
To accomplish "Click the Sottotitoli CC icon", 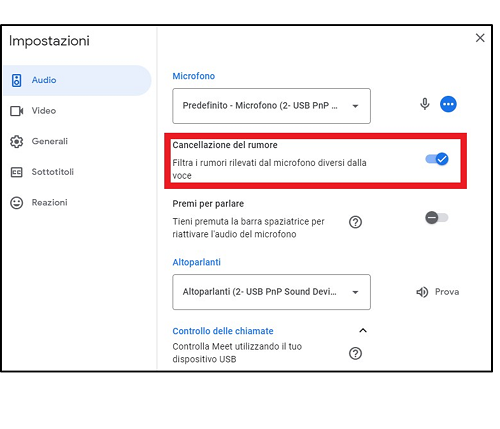I will [x=17, y=172].
